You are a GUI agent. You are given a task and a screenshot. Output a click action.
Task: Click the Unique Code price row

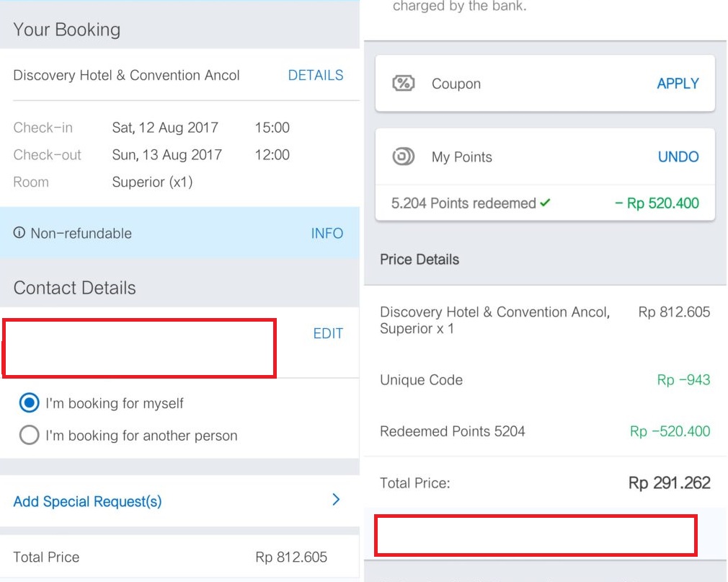coord(545,380)
